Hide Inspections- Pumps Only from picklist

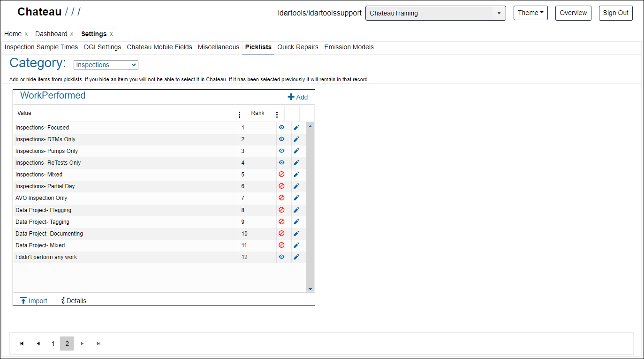(x=281, y=151)
